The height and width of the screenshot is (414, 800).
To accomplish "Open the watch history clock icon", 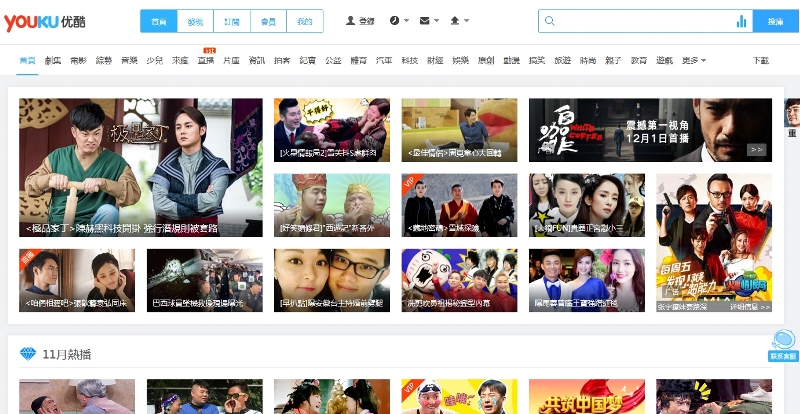I will [x=393, y=21].
